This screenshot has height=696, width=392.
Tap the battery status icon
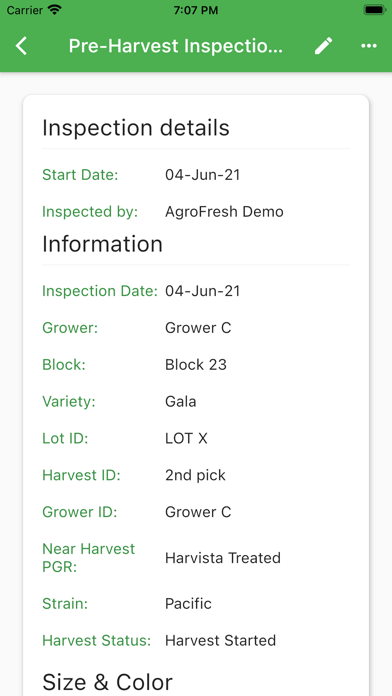click(x=374, y=10)
